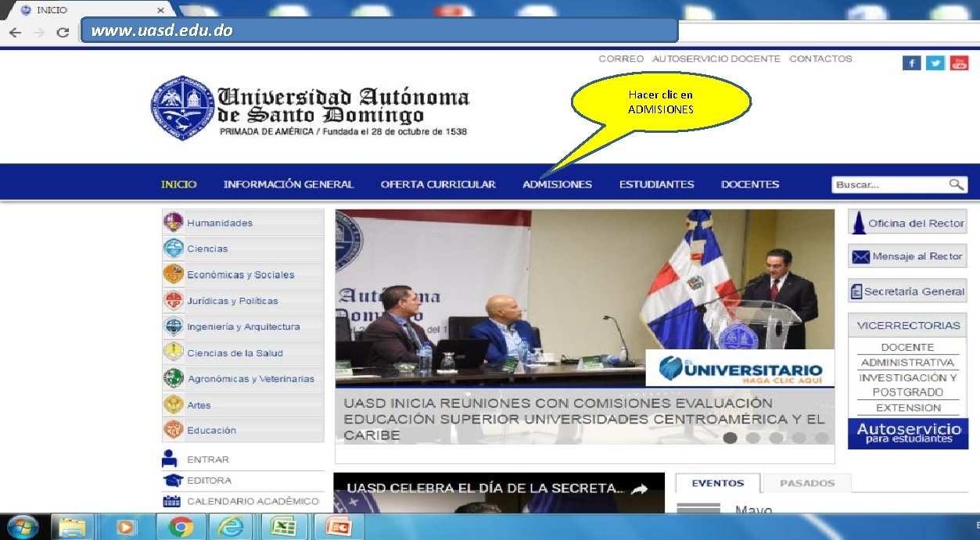
Task: Click the address bar showing www.uasd.edu.do
Action: (x=379, y=30)
